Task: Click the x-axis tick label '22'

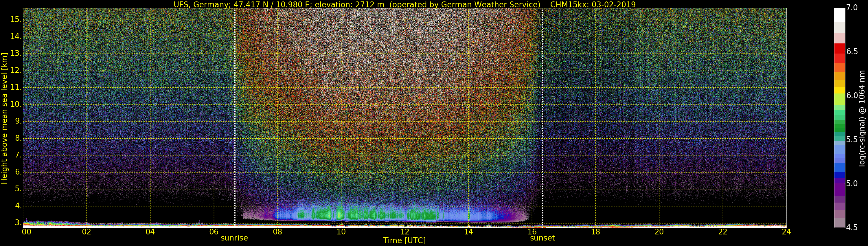Action: tap(723, 232)
